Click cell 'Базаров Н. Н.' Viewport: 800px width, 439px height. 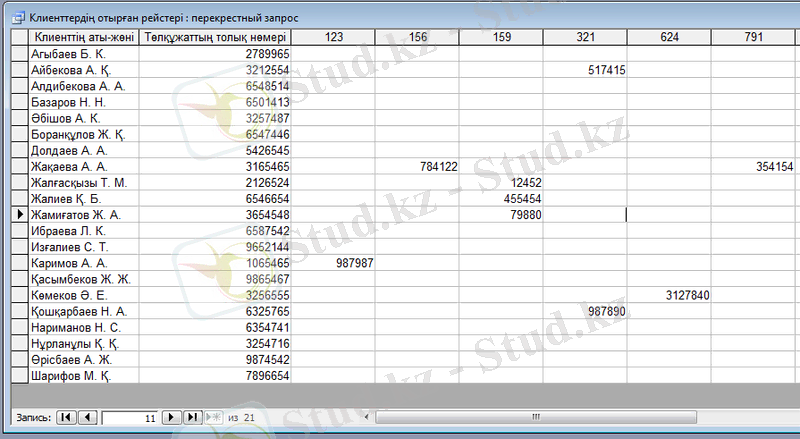tap(84, 102)
